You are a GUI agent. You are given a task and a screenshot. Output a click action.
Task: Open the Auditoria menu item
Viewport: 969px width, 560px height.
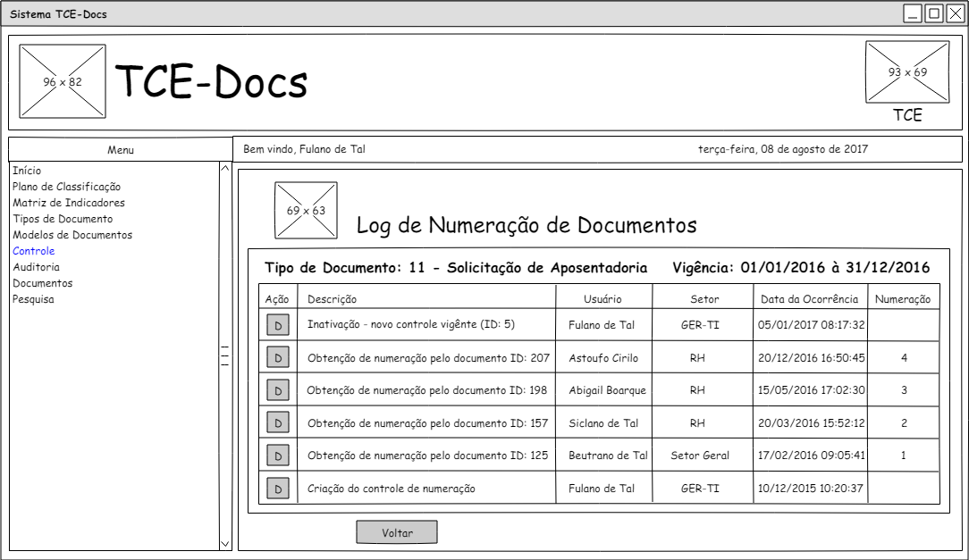(x=36, y=267)
